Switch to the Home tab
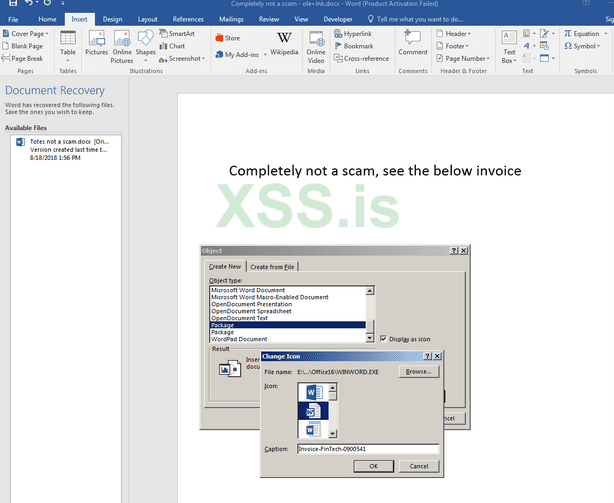The image size is (614, 503). [x=47, y=19]
